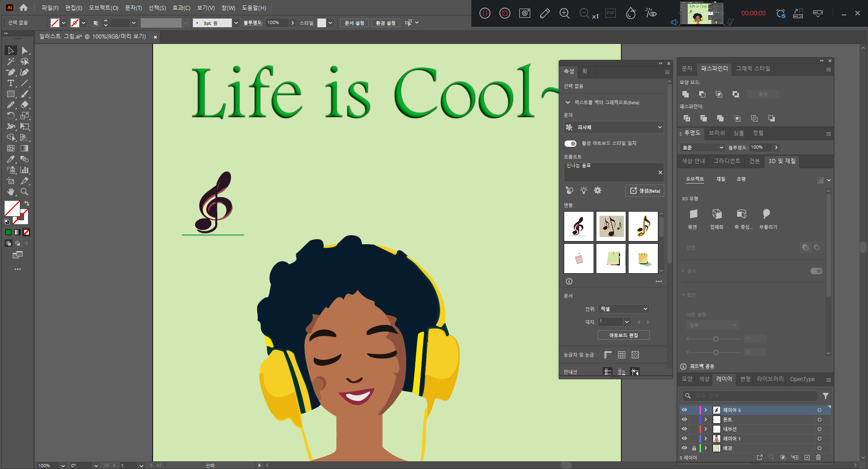
Task: Switch to the 그라디언트 tab
Action: [727, 161]
